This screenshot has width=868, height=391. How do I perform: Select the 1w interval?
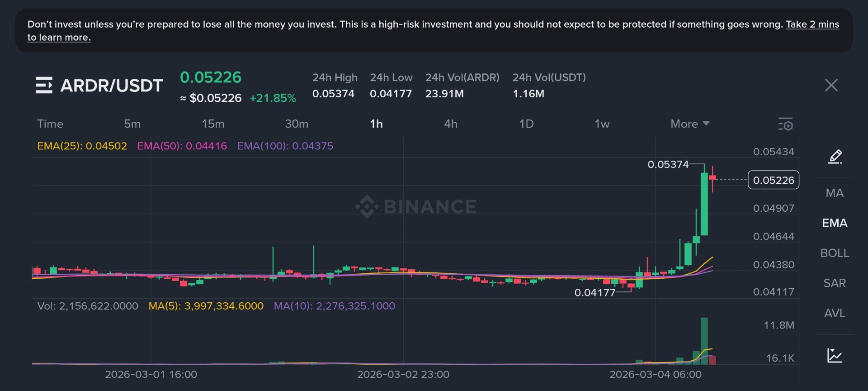[602, 124]
